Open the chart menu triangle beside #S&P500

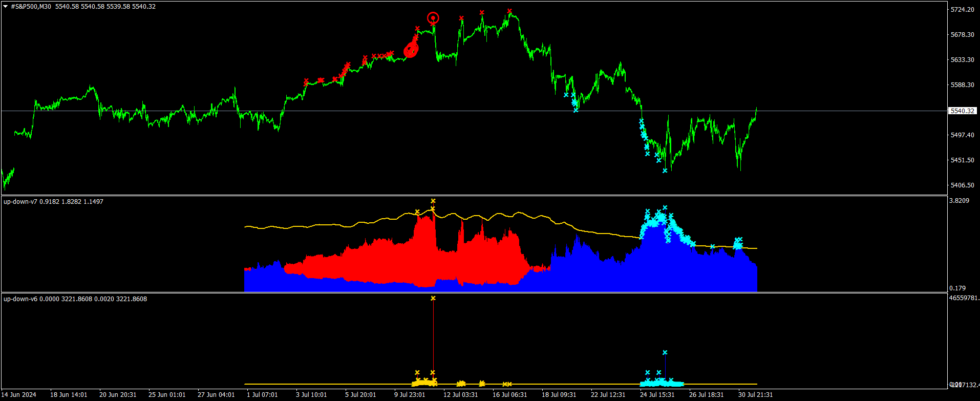tap(6, 7)
